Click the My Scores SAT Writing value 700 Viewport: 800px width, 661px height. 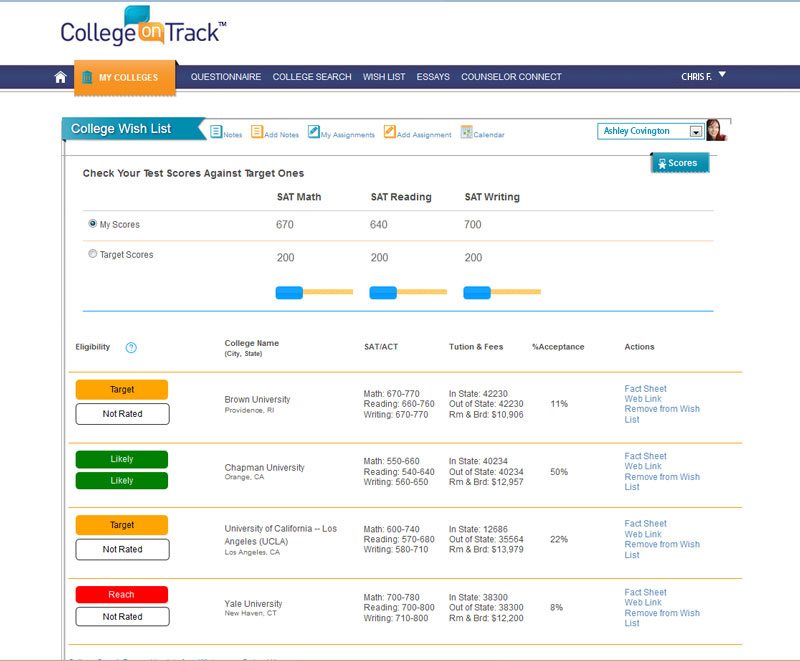point(472,224)
